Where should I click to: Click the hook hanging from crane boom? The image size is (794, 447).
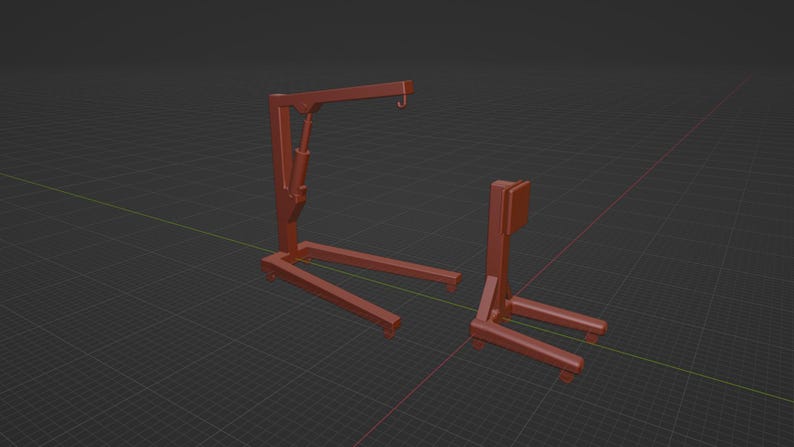tap(402, 101)
